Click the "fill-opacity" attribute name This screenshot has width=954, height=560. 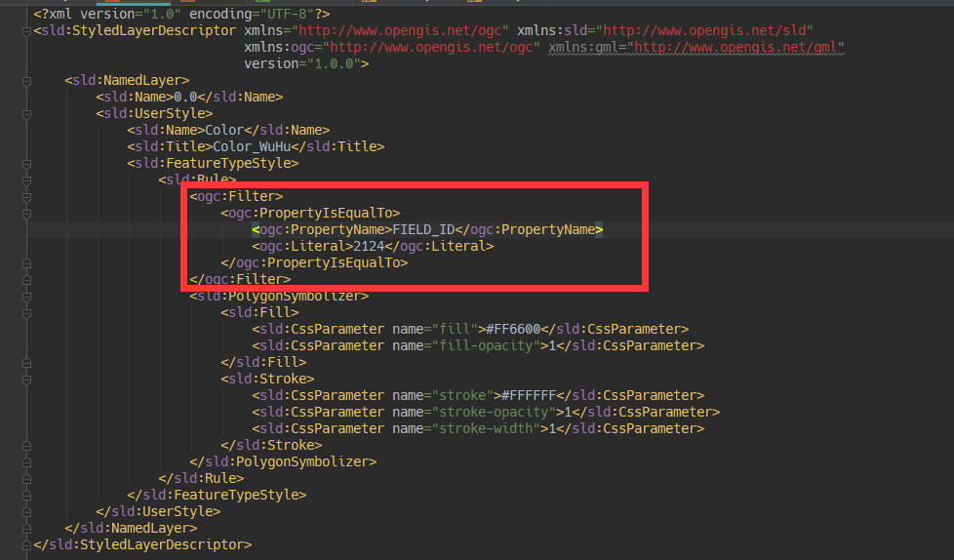486,345
